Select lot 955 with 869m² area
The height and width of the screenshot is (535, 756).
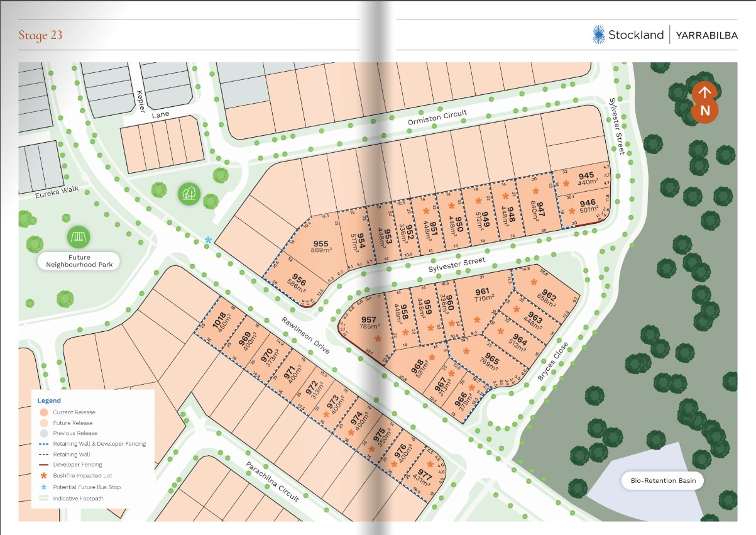click(x=320, y=246)
